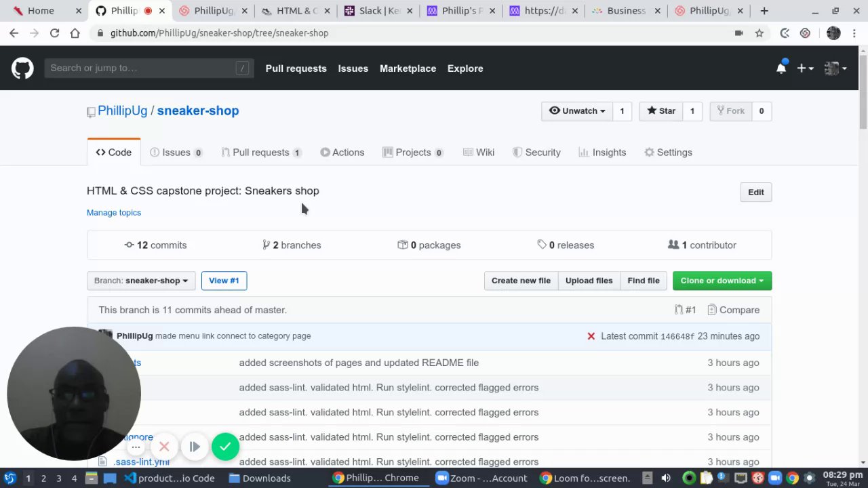Open Chrome icon in system tray
Image resolution: width=868 pixels, height=488 pixels.
pyautogui.click(x=792, y=478)
